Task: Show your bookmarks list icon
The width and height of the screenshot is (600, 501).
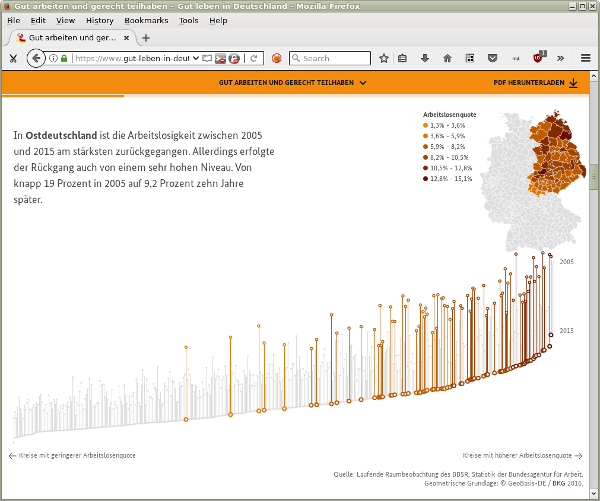Action: pyautogui.click(x=402, y=58)
